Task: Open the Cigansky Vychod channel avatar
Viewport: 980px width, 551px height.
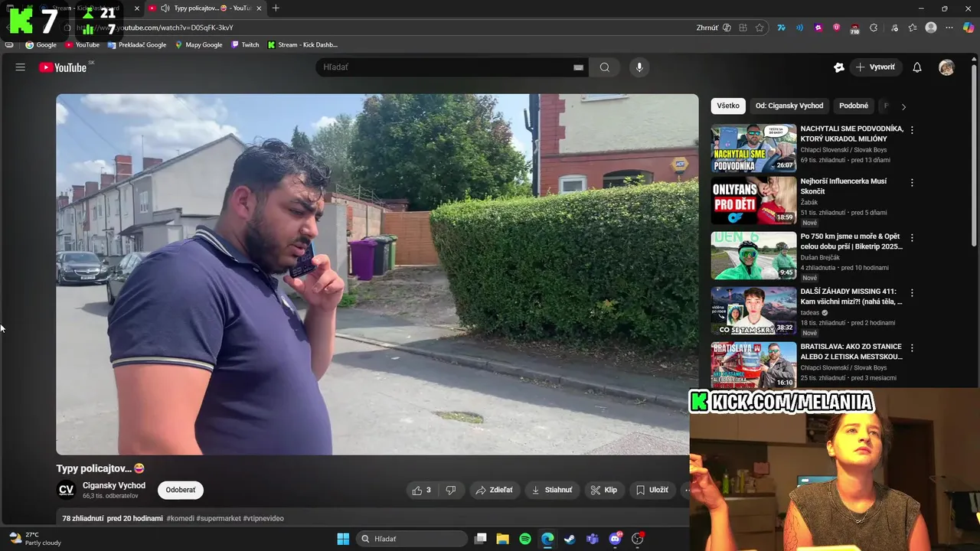Action: [x=67, y=490]
